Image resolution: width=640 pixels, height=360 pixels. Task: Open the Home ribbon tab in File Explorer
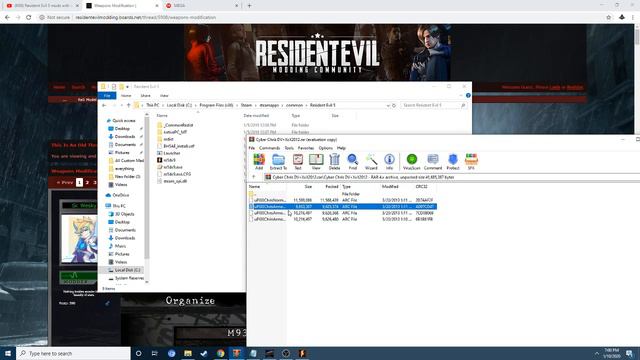(126, 96)
